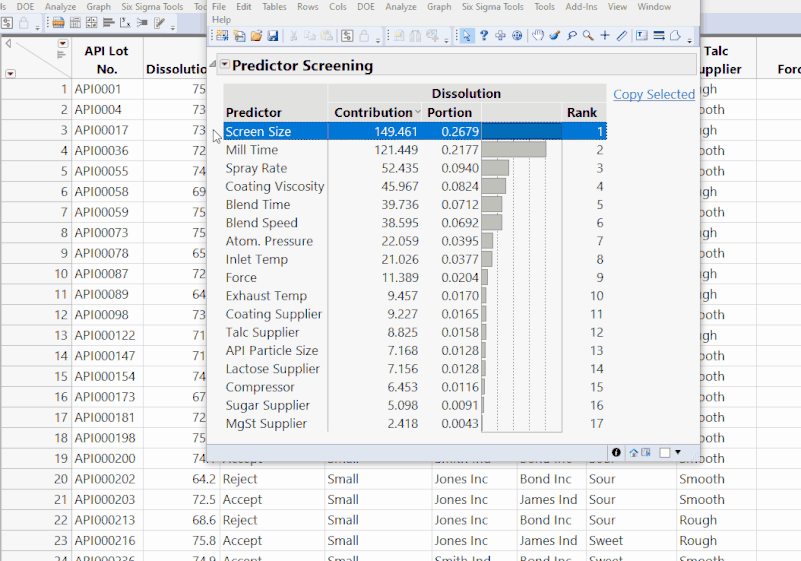Toggle the checkbox in the status bar
The image size is (801, 561).
pos(664,453)
